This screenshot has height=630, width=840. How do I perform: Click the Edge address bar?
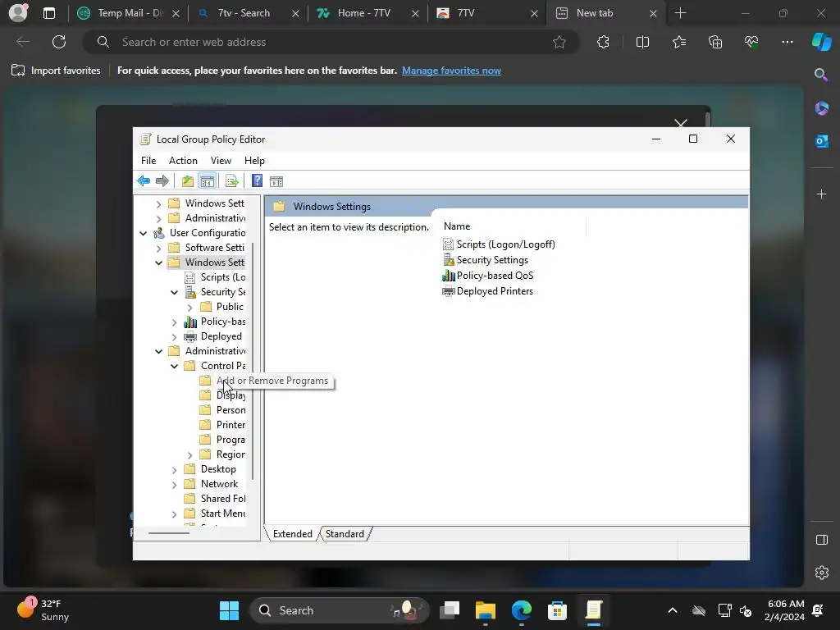[331, 42]
